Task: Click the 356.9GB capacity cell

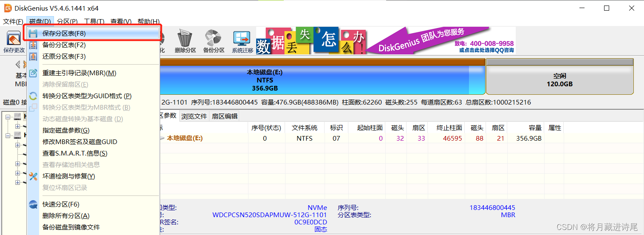Action: tap(529, 139)
